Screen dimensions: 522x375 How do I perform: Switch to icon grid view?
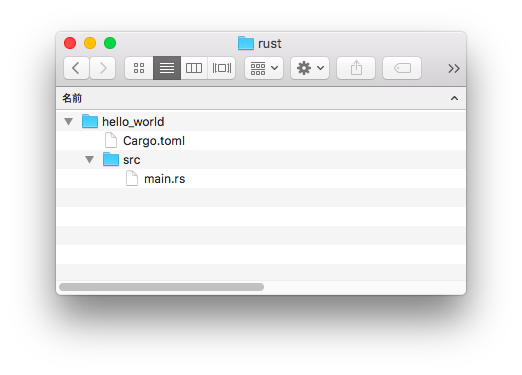[x=139, y=68]
